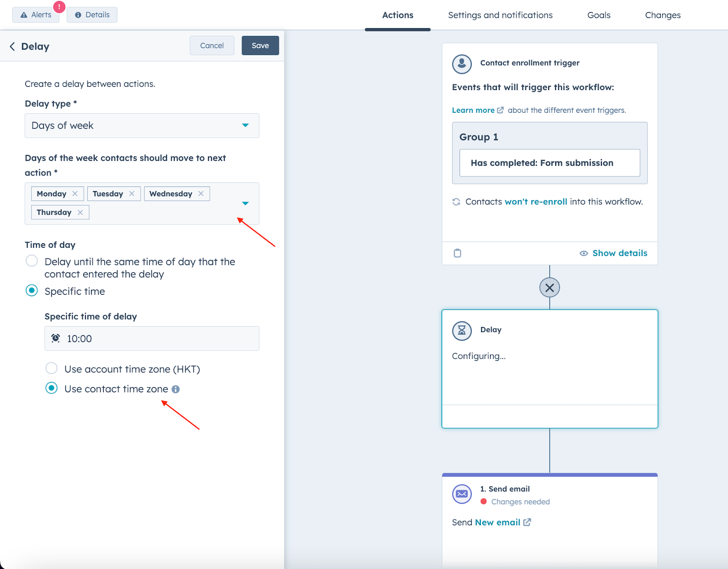Click the envelope icon on Send email action
This screenshot has width=728, height=569.
click(462, 494)
